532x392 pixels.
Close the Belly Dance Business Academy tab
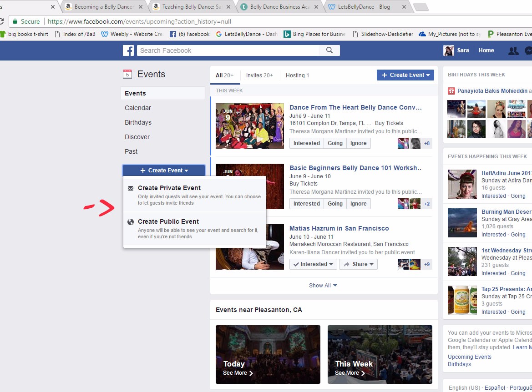pyautogui.click(x=316, y=7)
